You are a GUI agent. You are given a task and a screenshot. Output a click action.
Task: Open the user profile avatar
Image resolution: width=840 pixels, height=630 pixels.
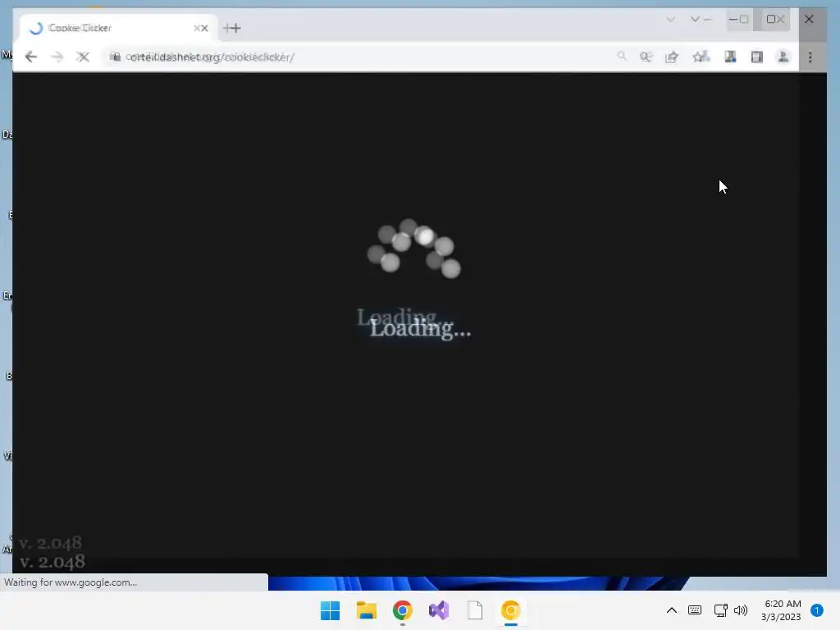pos(783,57)
